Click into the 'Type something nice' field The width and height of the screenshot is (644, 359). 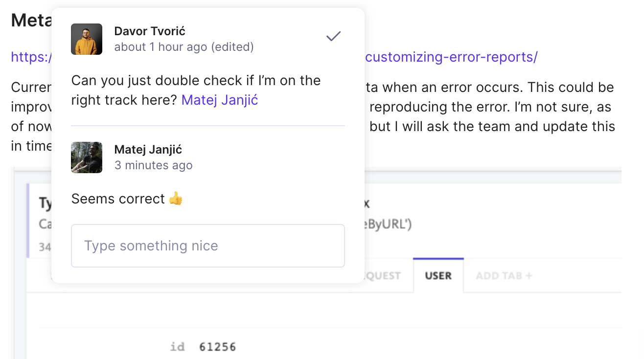pyautogui.click(x=208, y=246)
